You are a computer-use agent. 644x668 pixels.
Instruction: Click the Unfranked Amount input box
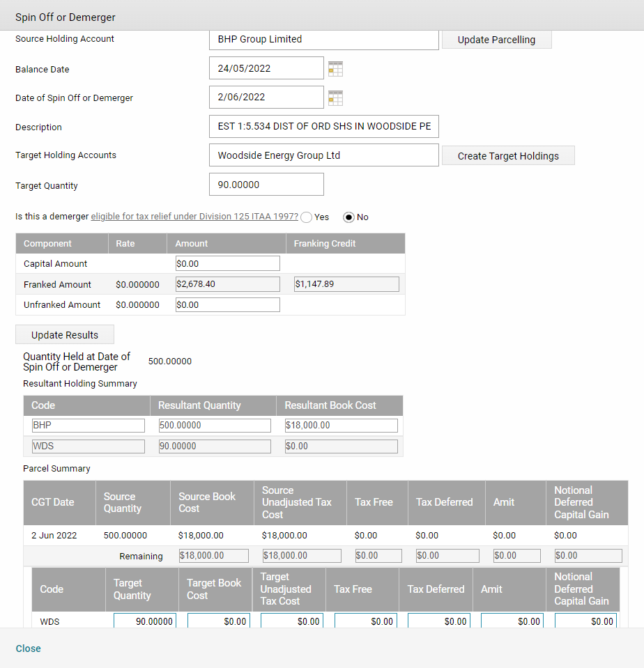[x=228, y=304]
